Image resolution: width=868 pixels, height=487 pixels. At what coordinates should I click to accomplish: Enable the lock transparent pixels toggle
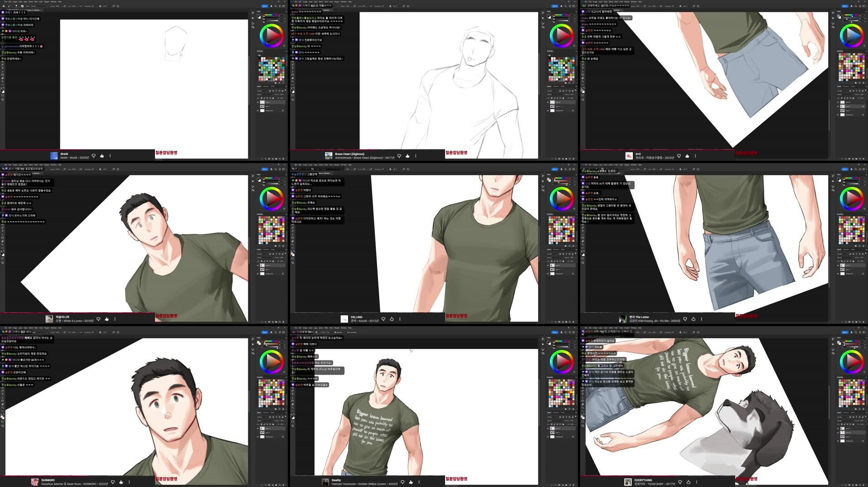[262, 98]
